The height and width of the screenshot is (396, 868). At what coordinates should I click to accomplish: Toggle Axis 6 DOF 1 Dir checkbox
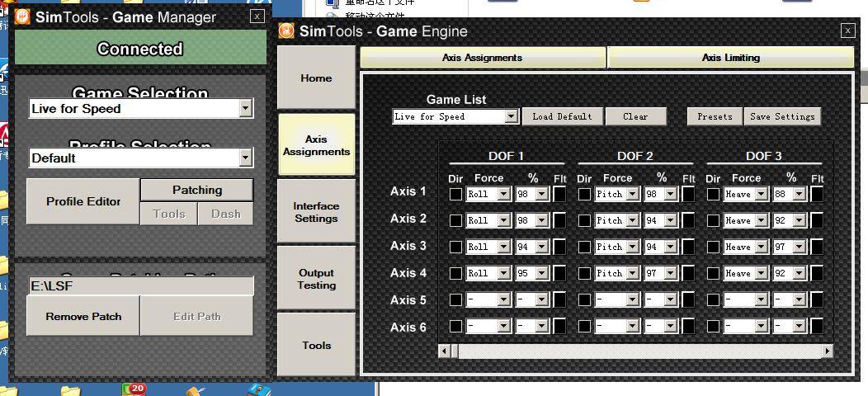pyautogui.click(x=455, y=326)
